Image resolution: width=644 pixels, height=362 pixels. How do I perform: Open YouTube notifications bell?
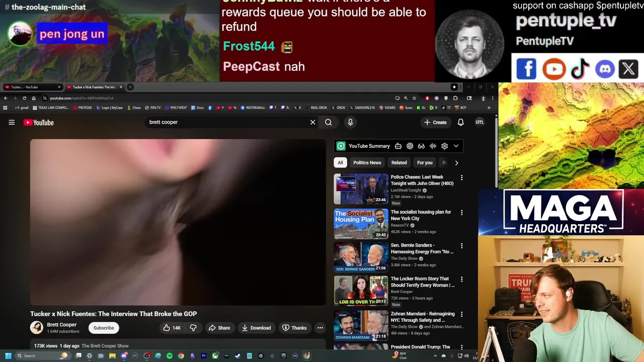pos(460,122)
